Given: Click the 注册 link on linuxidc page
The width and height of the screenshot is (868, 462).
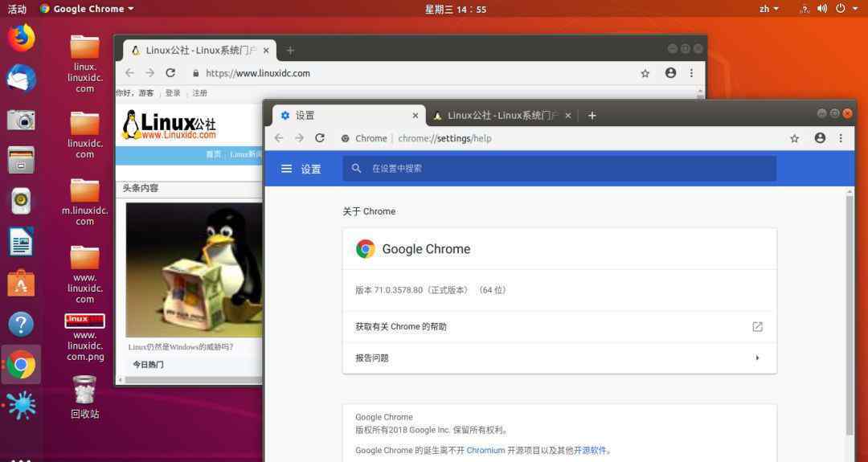Looking at the screenshot, I should pyautogui.click(x=200, y=93).
